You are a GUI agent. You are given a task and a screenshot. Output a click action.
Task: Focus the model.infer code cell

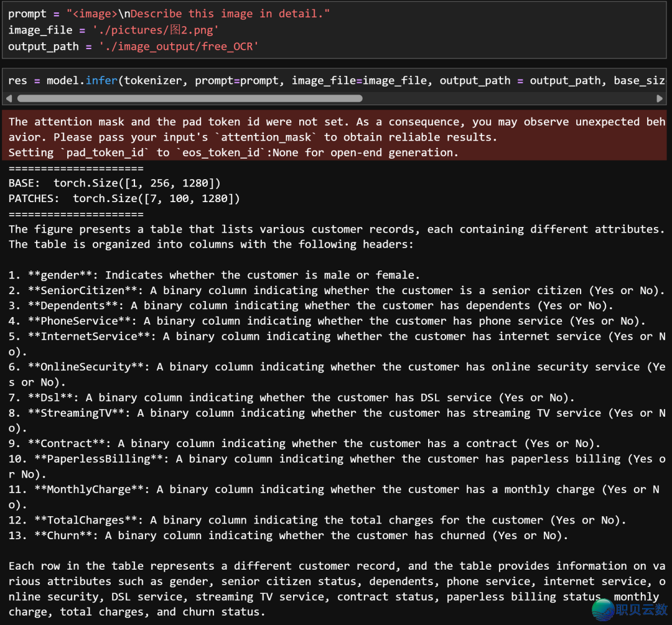point(311,81)
